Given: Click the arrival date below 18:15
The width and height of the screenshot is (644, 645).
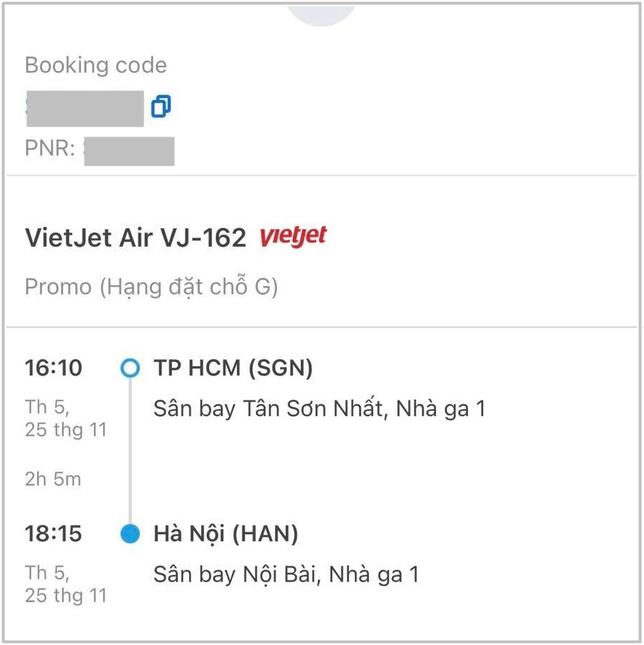Looking at the screenshot, I should pyautogui.click(x=65, y=584).
